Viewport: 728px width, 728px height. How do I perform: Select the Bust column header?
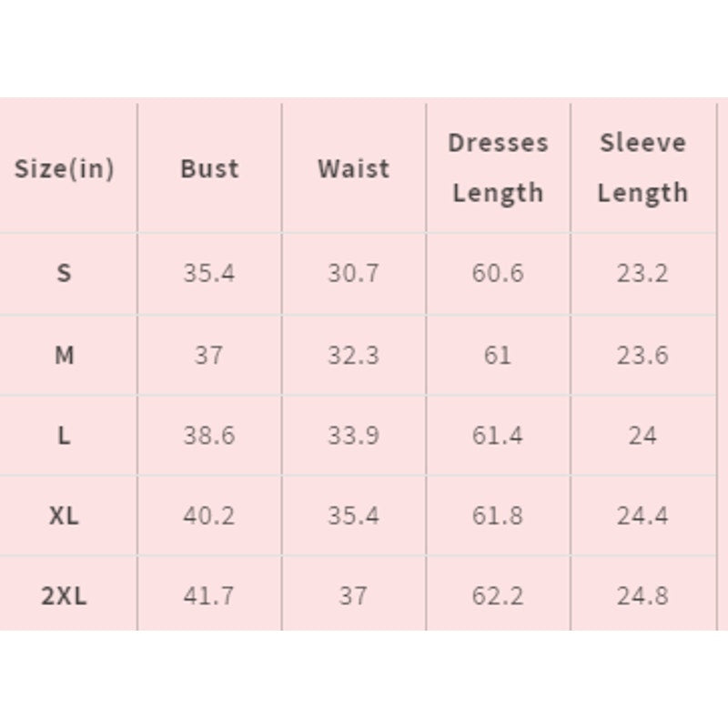[209, 168]
